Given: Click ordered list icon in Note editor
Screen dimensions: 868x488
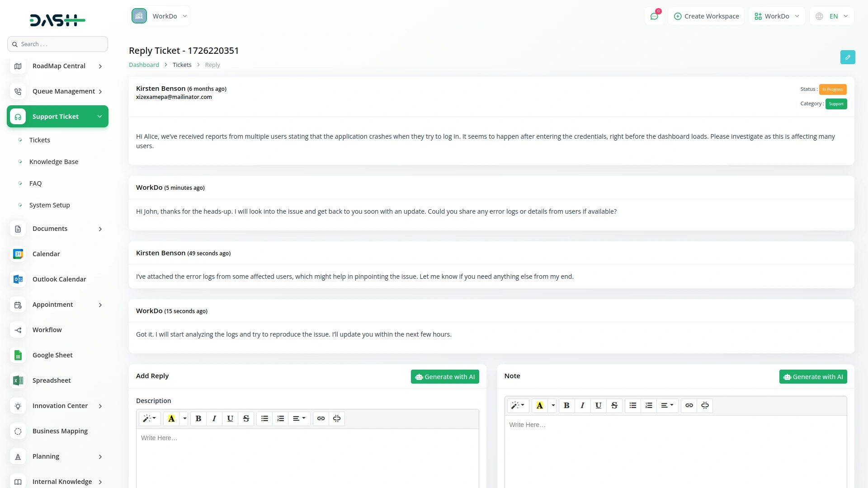Looking at the screenshot, I should coord(649,405).
